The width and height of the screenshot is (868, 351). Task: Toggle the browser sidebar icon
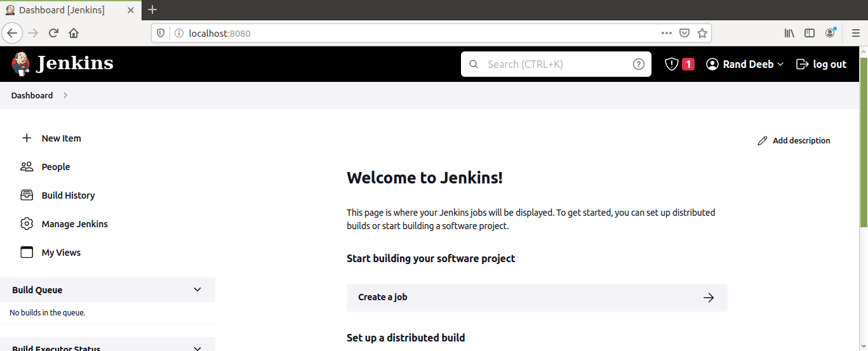(810, 33)
